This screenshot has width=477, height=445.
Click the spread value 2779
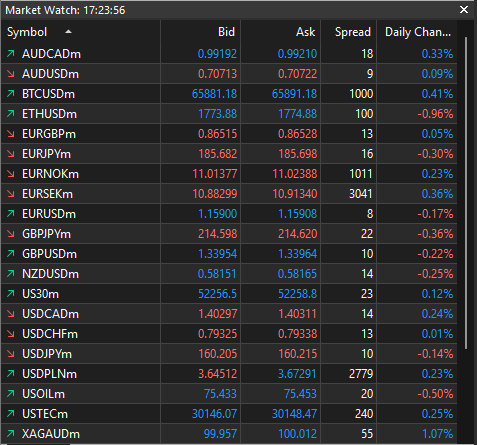coord(361,374)
